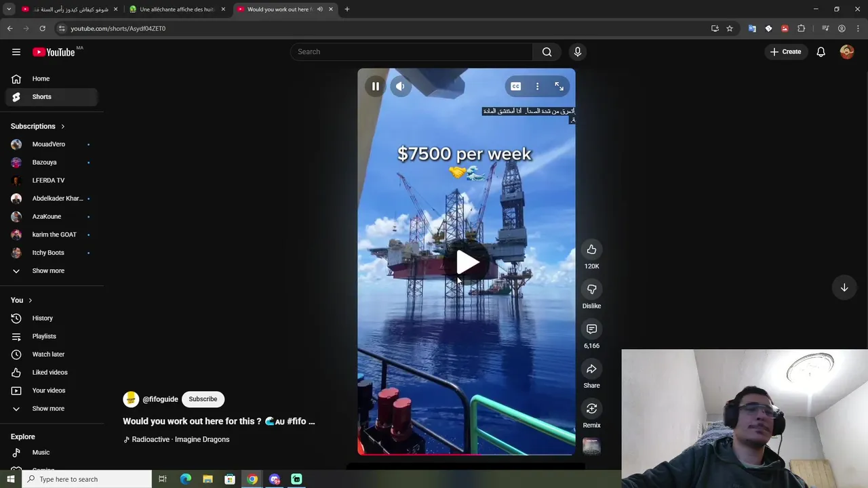Open the MouadVero subscription
The image size is (868, 488).
52,144
